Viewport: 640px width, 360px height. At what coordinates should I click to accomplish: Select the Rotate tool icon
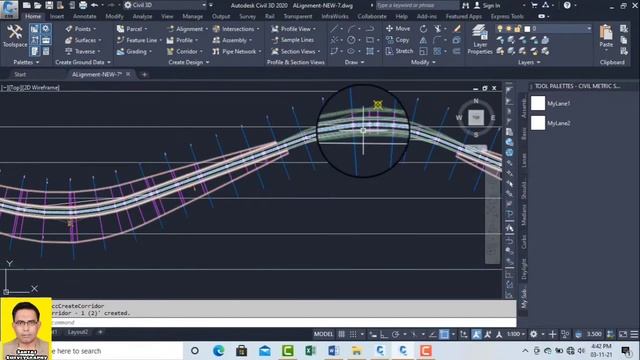(423, 29)
